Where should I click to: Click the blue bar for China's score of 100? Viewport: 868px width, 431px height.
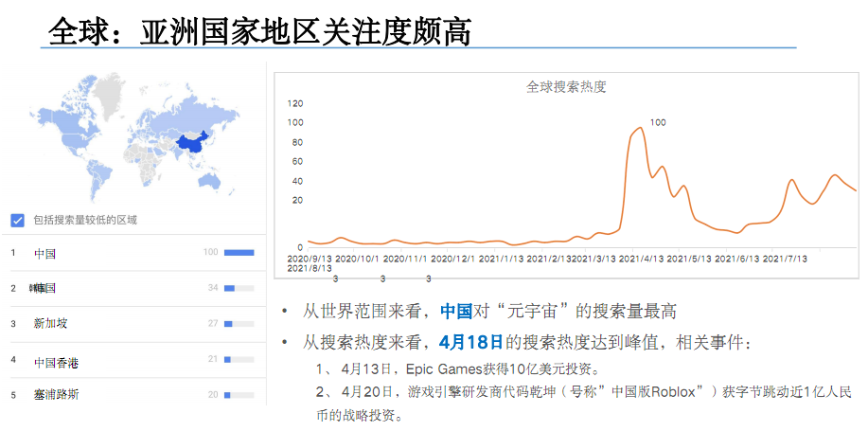click(239, 253)
